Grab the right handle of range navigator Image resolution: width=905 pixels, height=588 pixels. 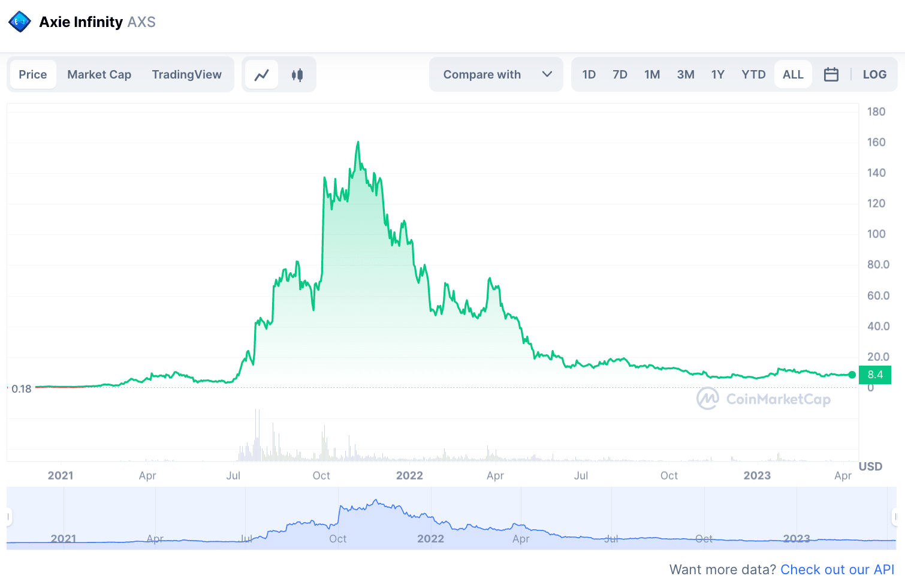(895, 517)
